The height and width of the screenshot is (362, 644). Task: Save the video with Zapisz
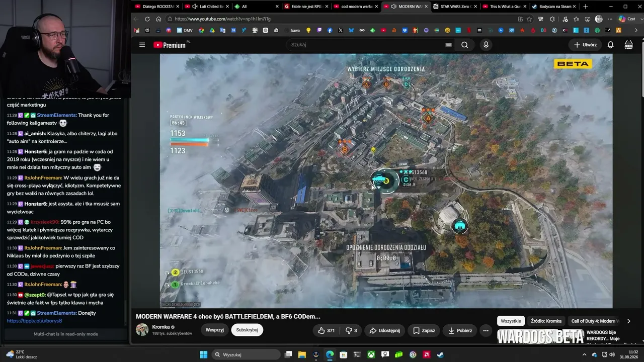[x=424, y=330]
